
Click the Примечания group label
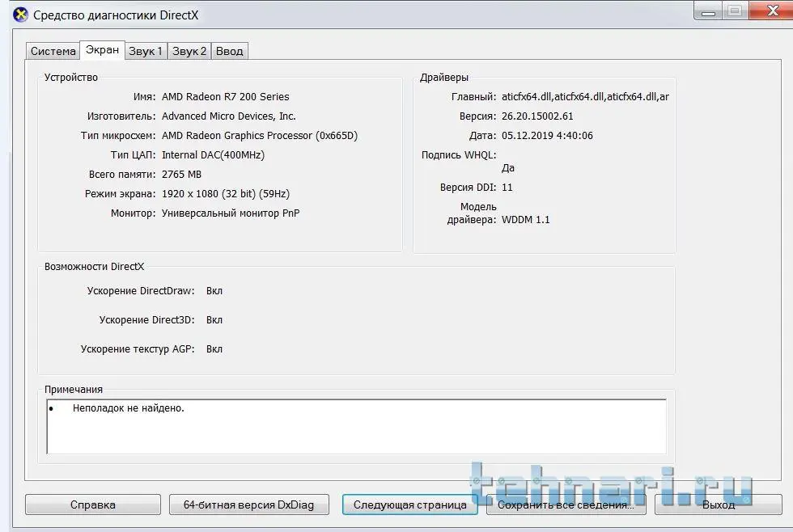[x=74, y=390]
